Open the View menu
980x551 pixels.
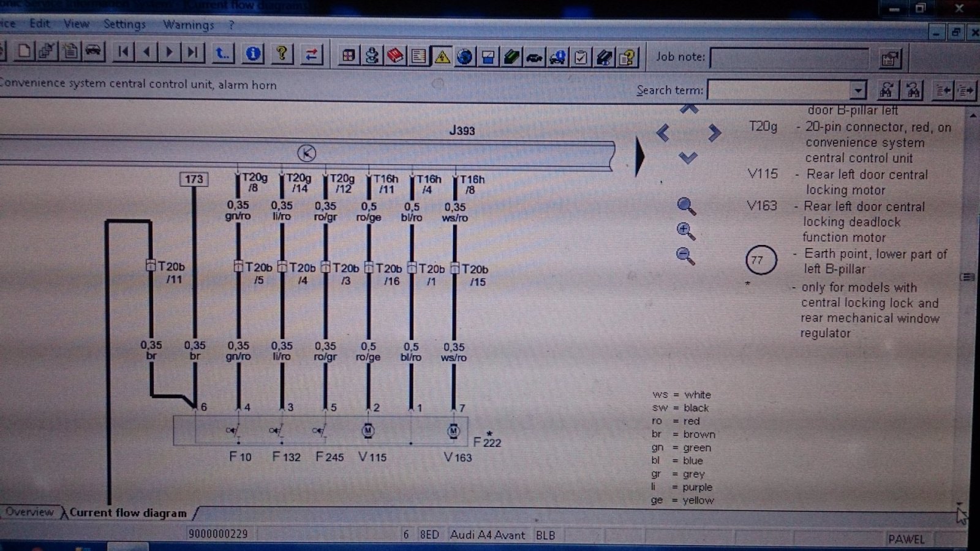77,24
